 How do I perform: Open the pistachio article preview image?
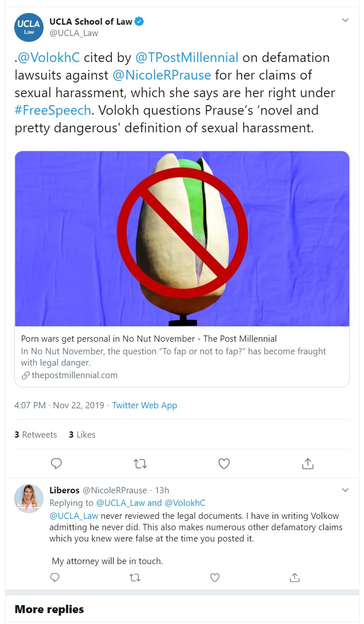coord(182,239)
